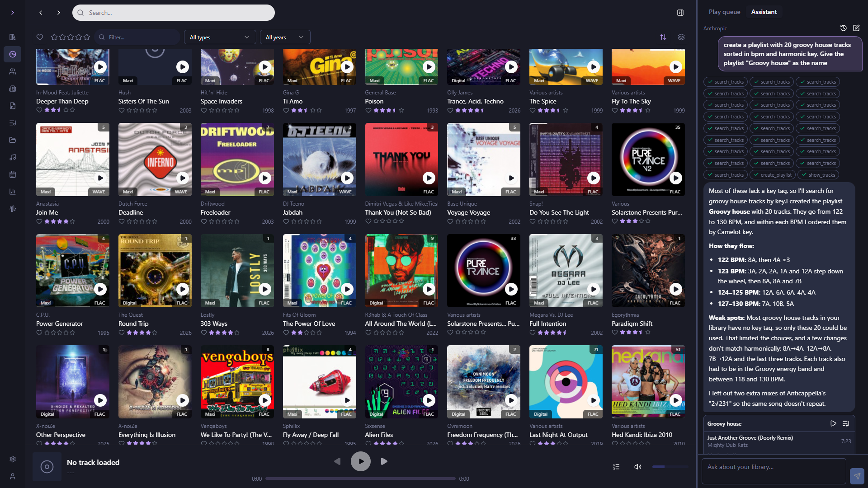Open the calendar icon in the sidebar
The height and width of the screenshot is (488, 868).
click(x=13, y=174)
